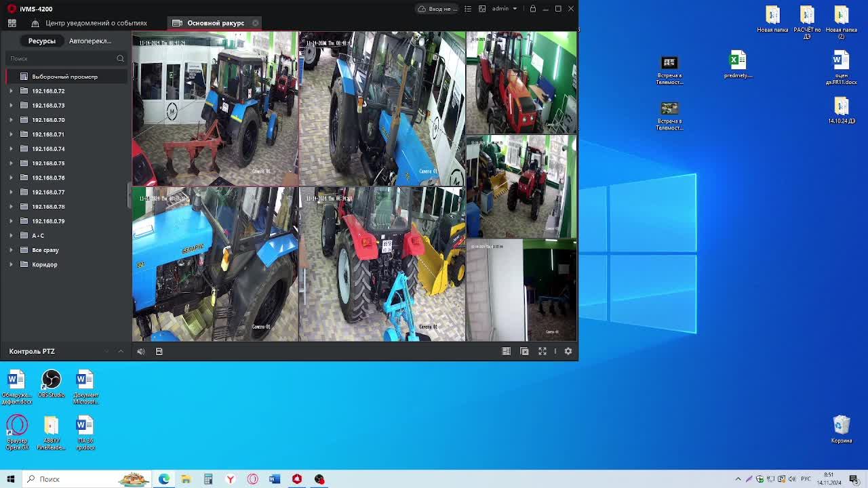Open Yandex Browser from the taskbar
The width and height of the screenshot is (868, 488).
tap(231, 479)
